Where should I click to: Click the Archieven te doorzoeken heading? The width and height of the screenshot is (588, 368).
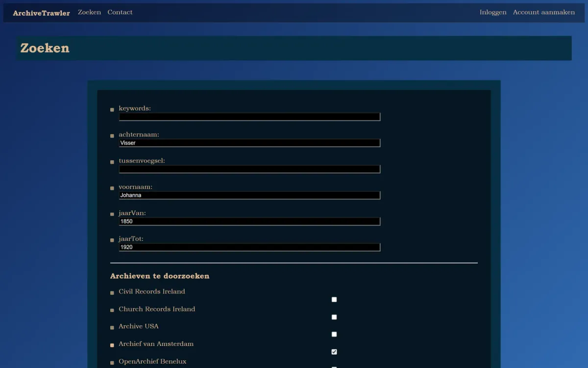160,276
